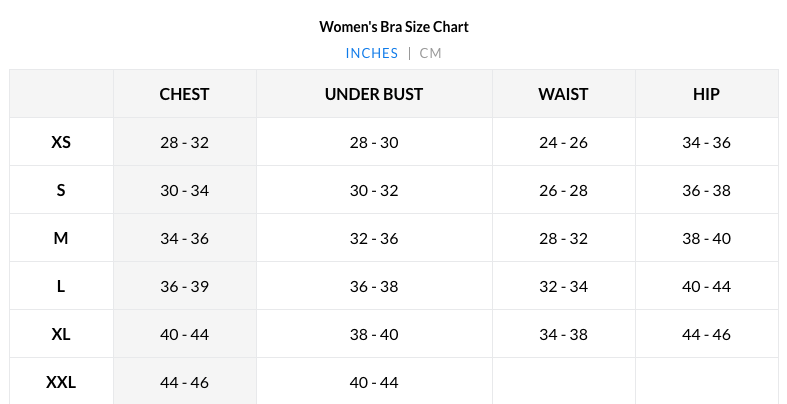Click the HIP column header
Screen dimensions: 787x404
[x=706, y=94]
